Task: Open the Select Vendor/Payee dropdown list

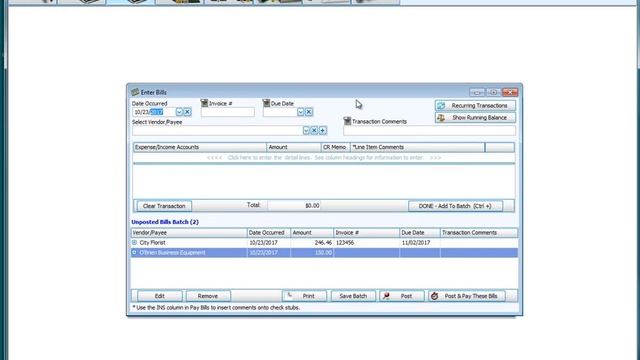Action: [306, 131]
